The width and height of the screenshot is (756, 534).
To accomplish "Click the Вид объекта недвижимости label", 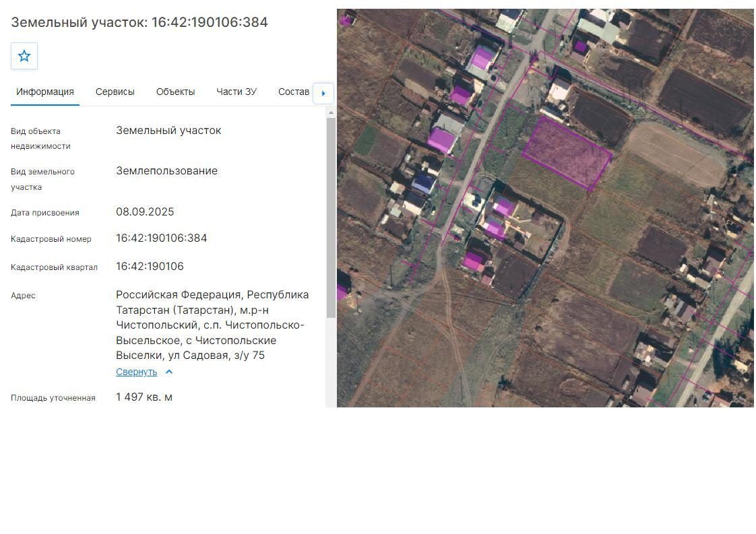I will pos(40,139).
